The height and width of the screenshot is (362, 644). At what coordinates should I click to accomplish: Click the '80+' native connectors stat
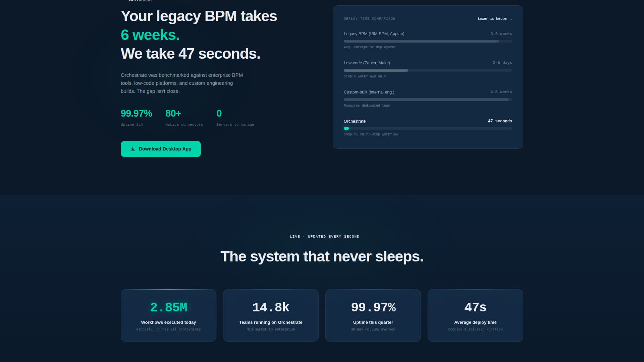pos(173,114)
